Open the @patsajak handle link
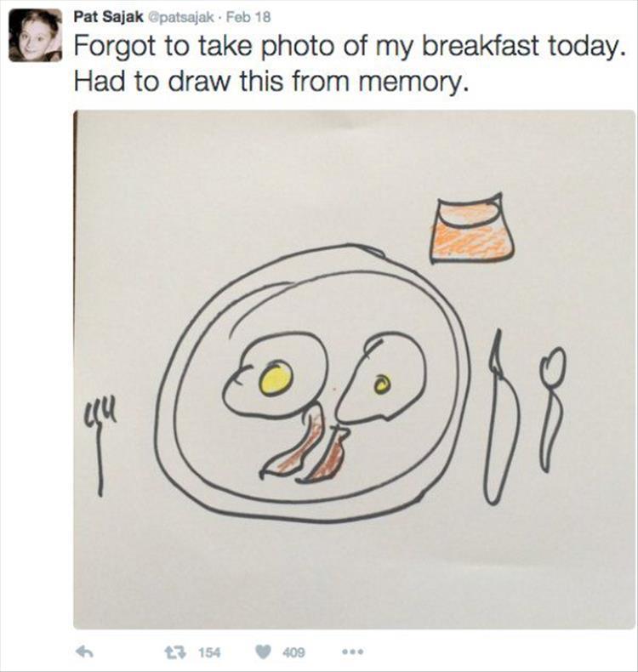638x672 pixels. pos(180,17)
